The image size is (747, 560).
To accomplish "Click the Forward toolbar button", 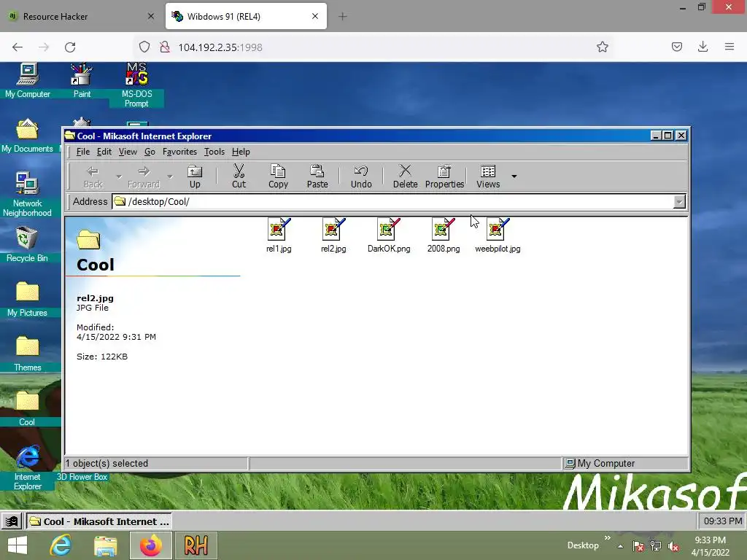I will point(144,176).
